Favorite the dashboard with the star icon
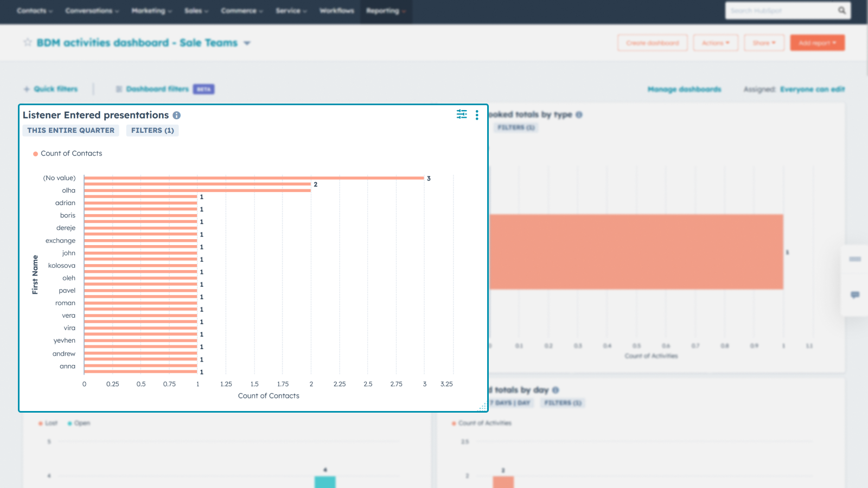This screenshot has height=488, width=868. tap(28, 42)
